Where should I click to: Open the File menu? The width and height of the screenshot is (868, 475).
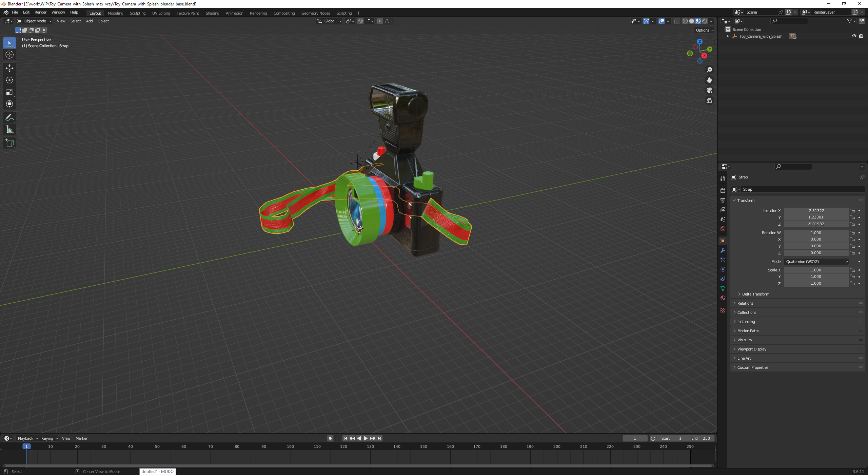(x=15, y=12)
